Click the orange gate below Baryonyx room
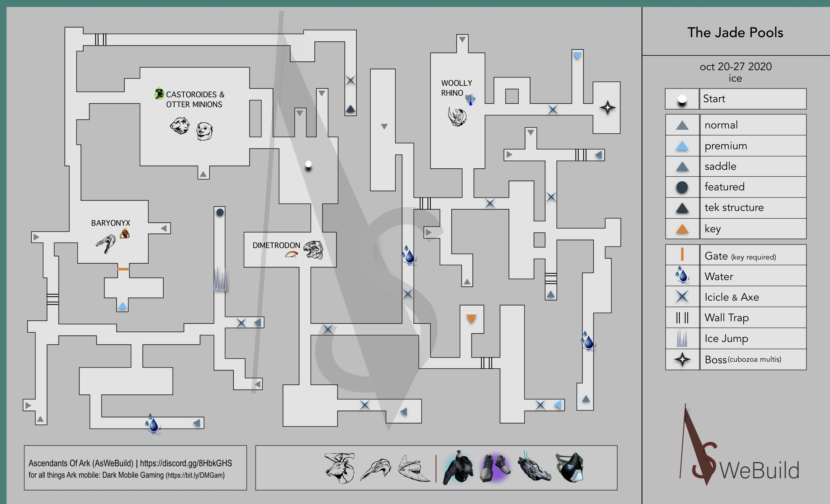830x504 pixels. tap(123, 269)
